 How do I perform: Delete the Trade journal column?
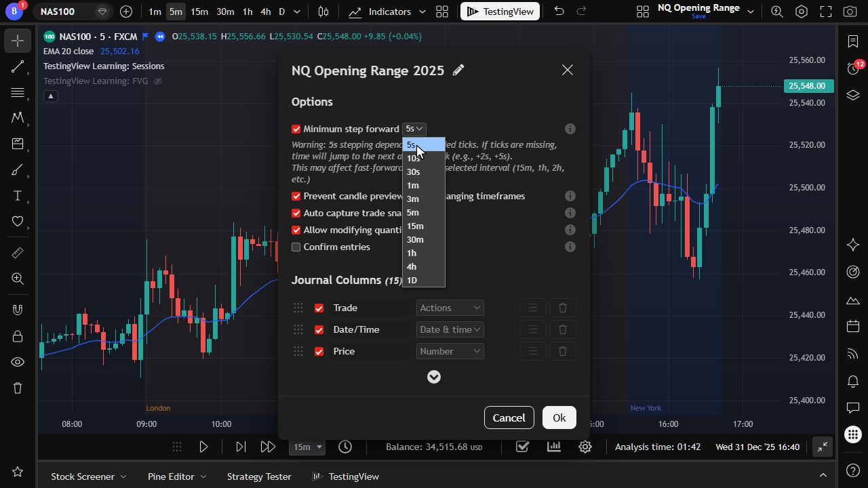click(x=563, y=308)
